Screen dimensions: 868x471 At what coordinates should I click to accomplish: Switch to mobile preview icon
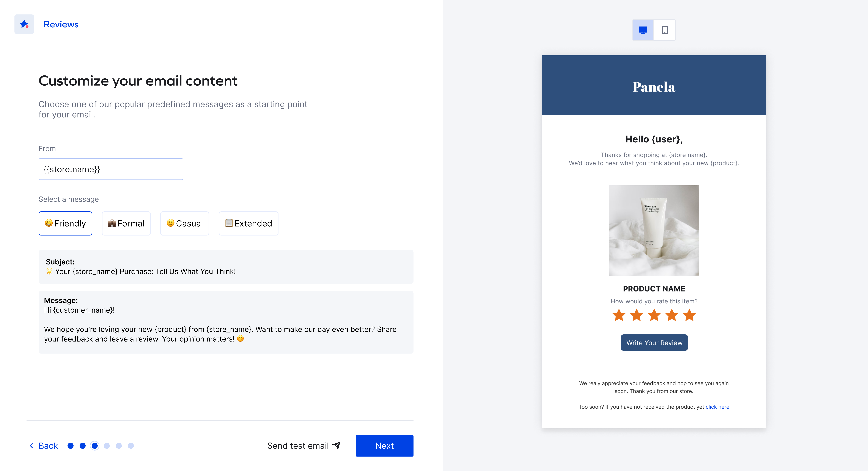pos(664,30)
